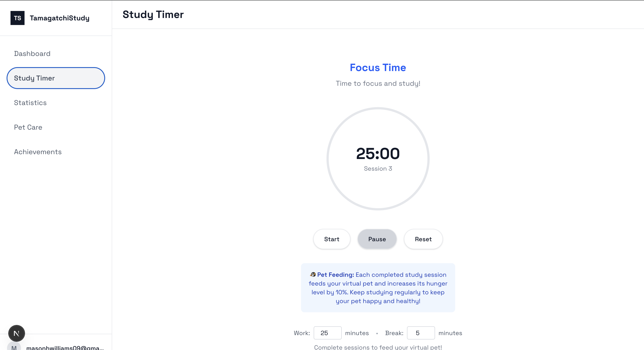
Task: Click the Focus Time heading
Action: (378, 67)
